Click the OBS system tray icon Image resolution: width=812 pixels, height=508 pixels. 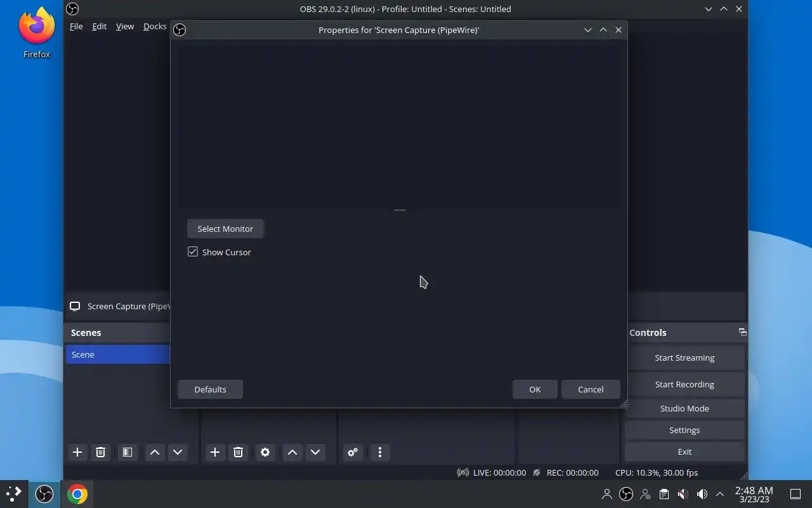pyautogui.click(x=626, y=494)
